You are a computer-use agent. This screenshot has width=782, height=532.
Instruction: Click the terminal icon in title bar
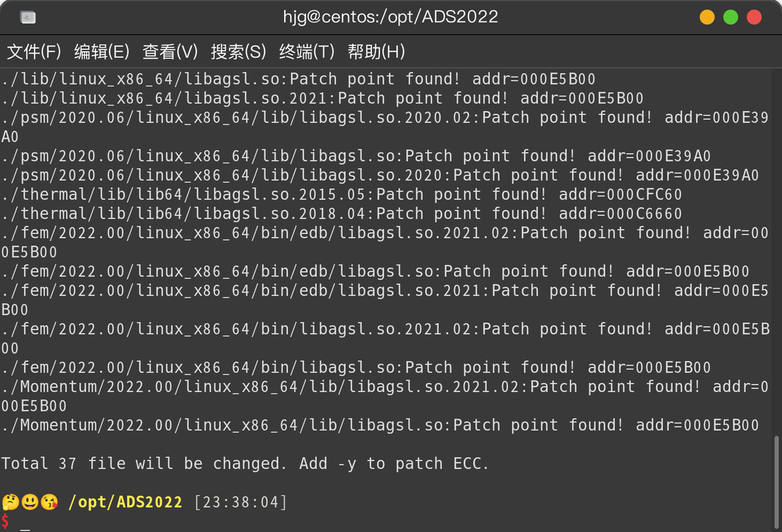[28, 18]
